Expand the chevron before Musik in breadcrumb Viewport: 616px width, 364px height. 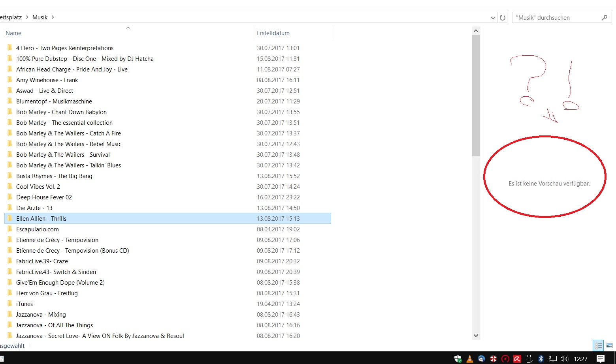click(x=27, y=17)
